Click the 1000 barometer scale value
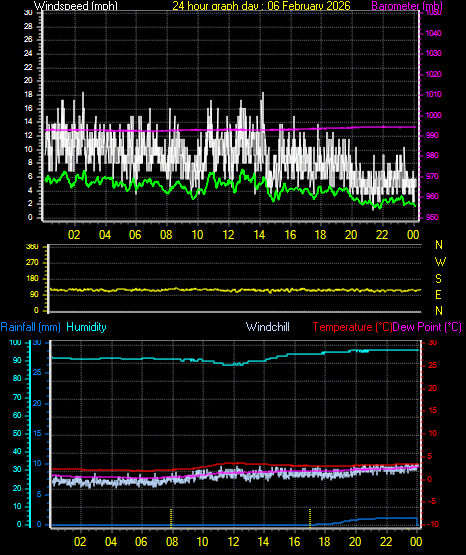466x555 pixels. pos(433,115)
